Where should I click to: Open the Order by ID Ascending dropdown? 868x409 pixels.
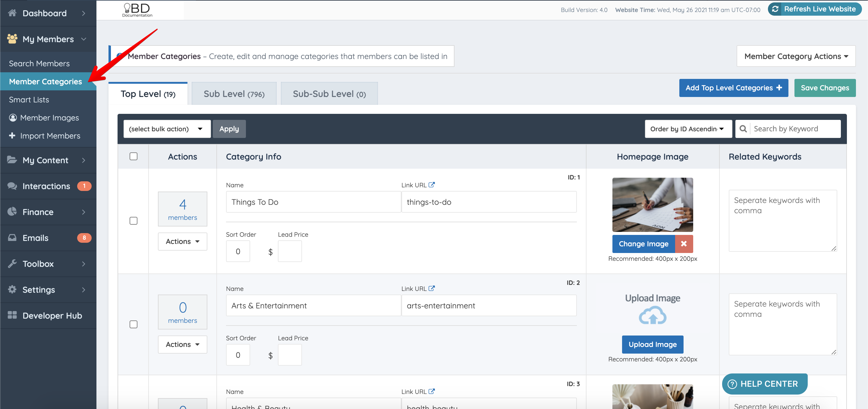(688, 129)
